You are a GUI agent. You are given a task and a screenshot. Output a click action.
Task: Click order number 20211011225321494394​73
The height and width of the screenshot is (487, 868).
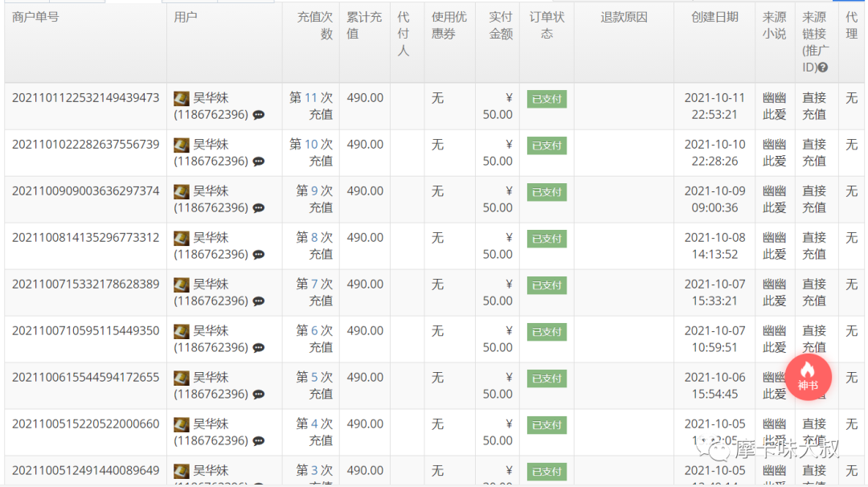coord(86,98)
